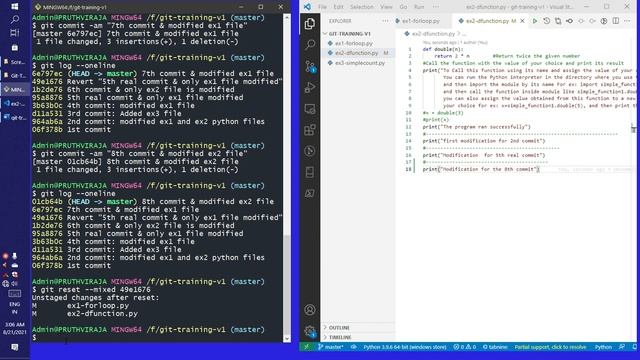Switch to the ex2-dfunction.py editor tab
Image resolution: width=640 pixels, height=360 pixels.
coord(487,21)
